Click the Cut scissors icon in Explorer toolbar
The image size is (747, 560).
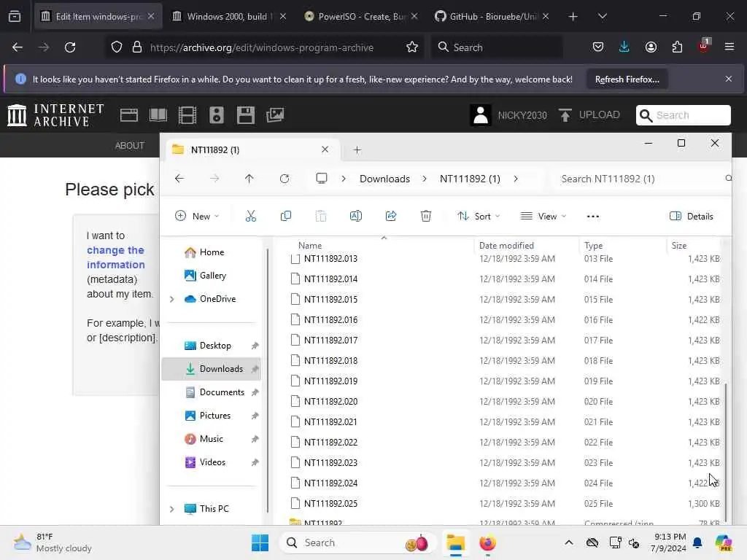[251, 216]
